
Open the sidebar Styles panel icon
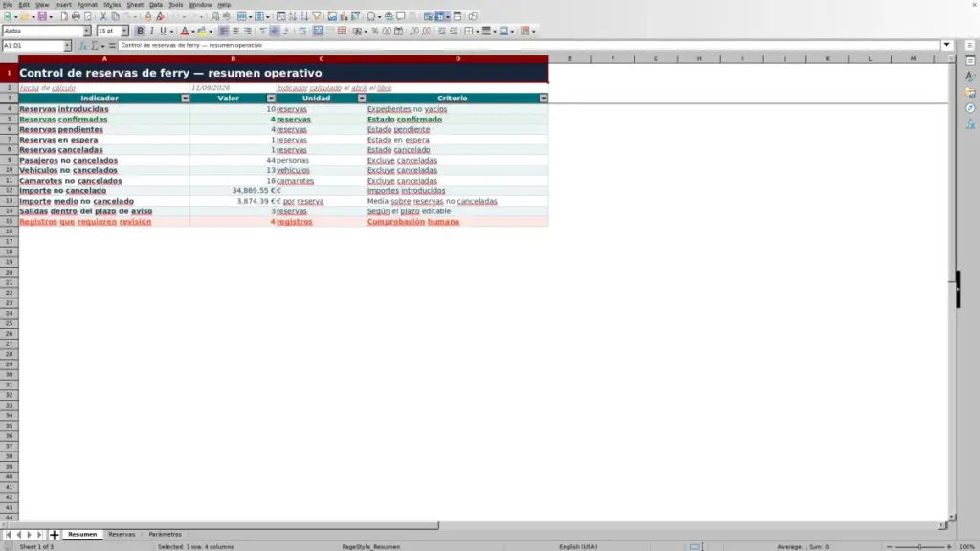point(970,77)
